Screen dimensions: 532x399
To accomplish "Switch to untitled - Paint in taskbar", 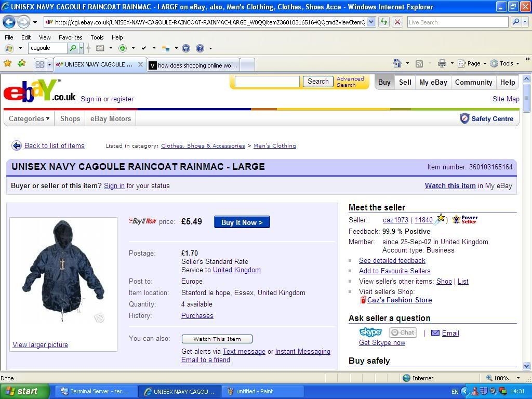I will click(x=262, y=391).
